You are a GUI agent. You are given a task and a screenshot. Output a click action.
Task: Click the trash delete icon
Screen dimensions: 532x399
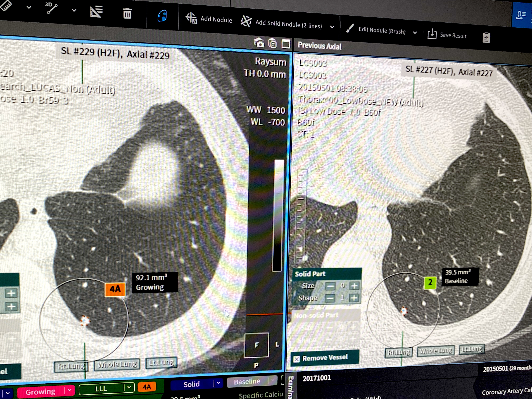click(127, 13)
